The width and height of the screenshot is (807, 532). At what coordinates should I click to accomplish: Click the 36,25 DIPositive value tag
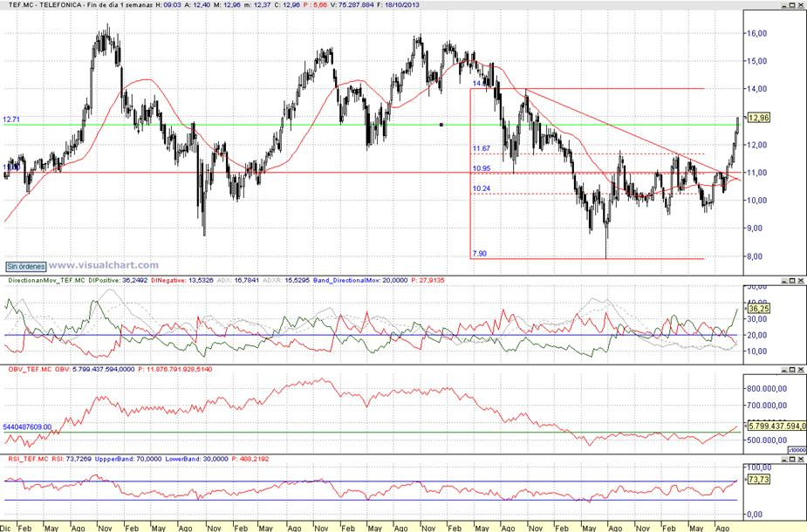(x=759, y=309)
